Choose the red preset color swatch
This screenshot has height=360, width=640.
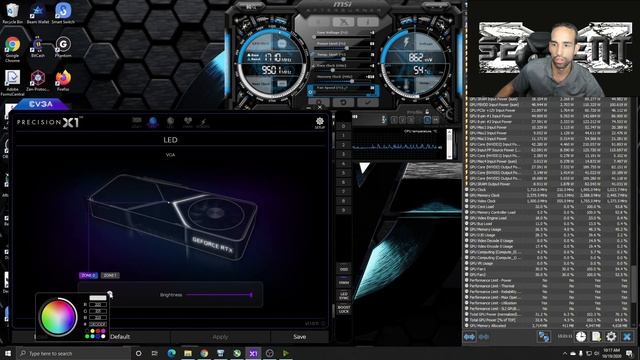coord(98,331)
